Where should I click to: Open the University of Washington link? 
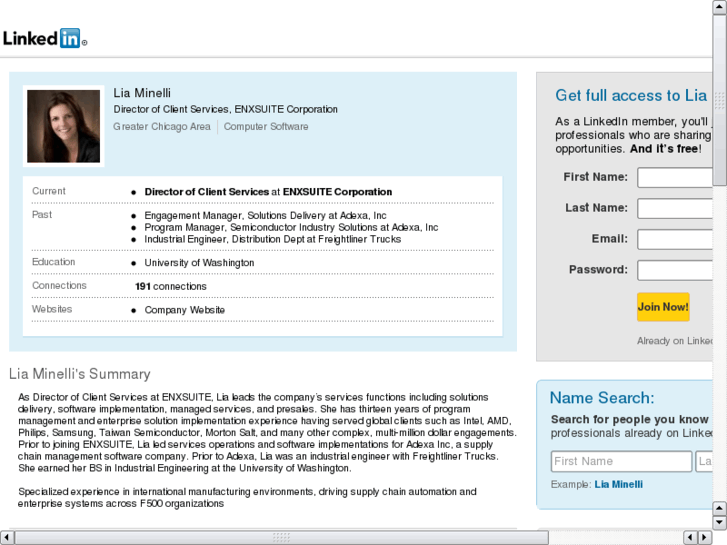(x=199, y=263)
